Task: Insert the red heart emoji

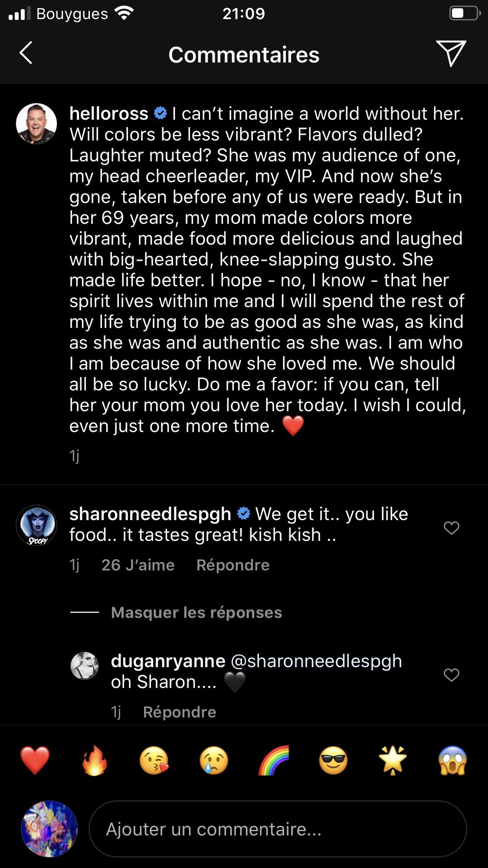Action: [35, 760]
